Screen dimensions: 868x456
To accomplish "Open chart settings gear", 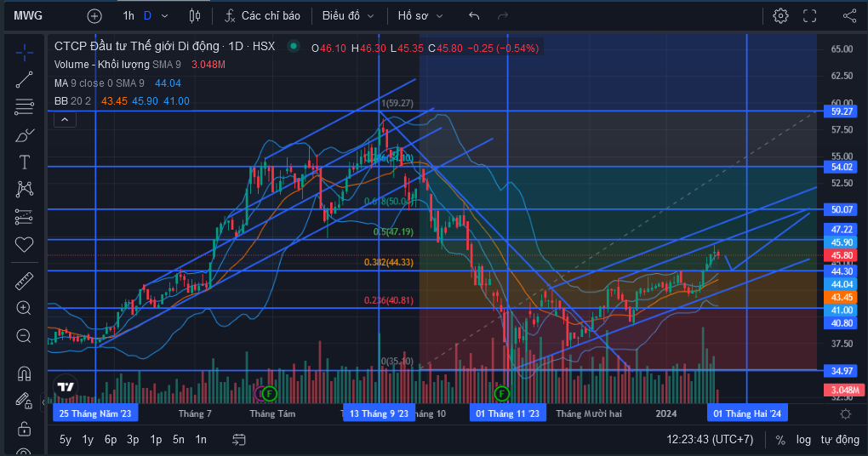I will click(x=780, y=16).
